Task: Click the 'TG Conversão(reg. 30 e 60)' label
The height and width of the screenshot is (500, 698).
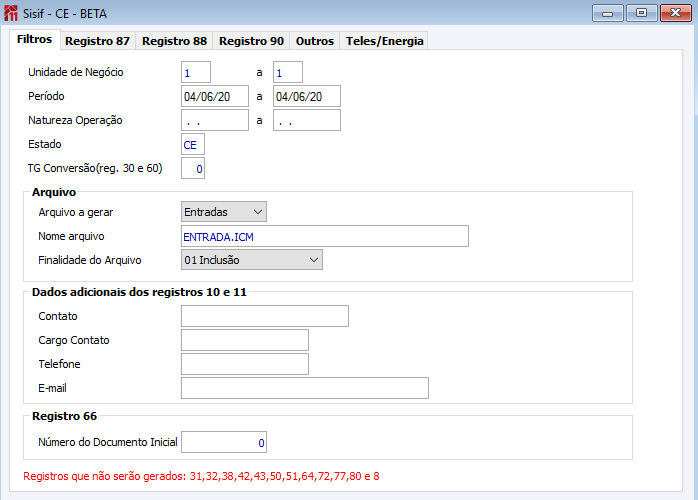Action: [95, 168]
